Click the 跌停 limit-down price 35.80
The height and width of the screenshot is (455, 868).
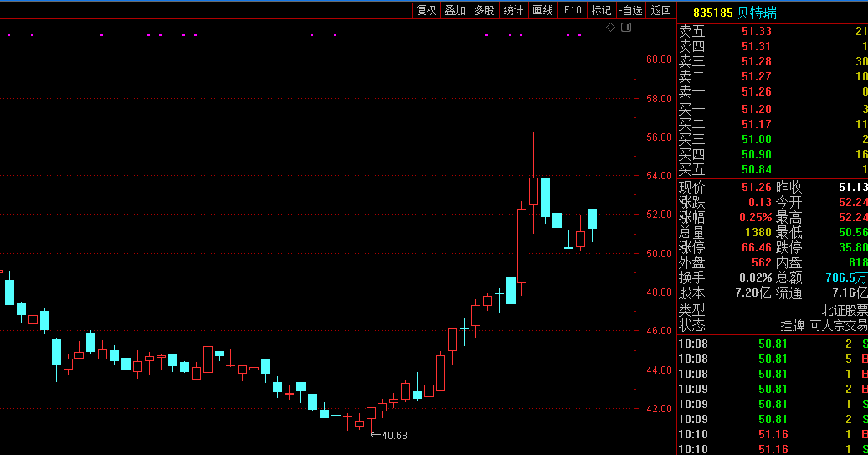click(853, 247)
